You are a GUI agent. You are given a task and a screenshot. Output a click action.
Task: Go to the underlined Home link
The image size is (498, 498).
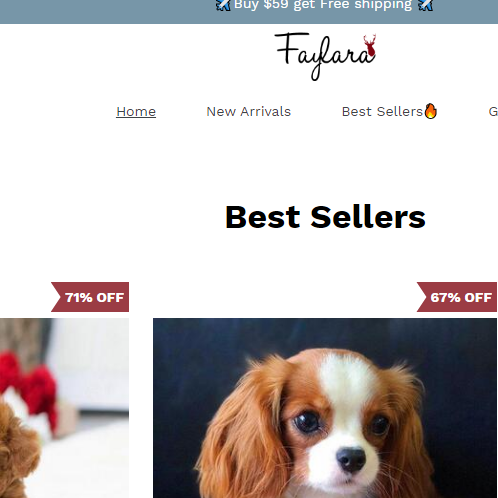click(x=136, y=112)
